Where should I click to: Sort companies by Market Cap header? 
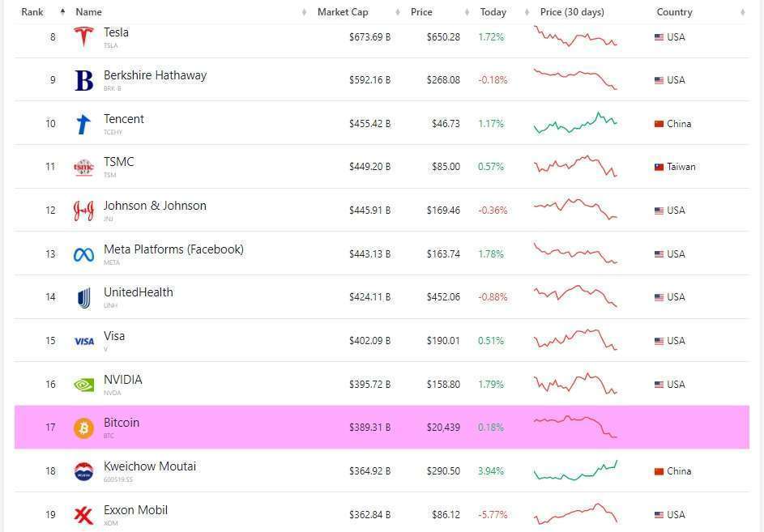[342, 12]
